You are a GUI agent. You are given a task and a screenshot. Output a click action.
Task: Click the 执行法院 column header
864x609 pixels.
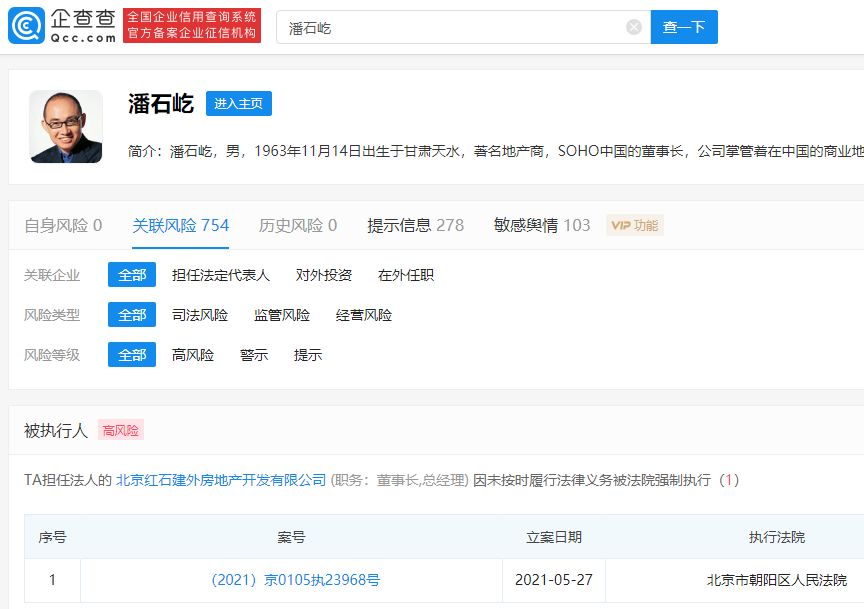pyautogui.click(x=776, y=537)
